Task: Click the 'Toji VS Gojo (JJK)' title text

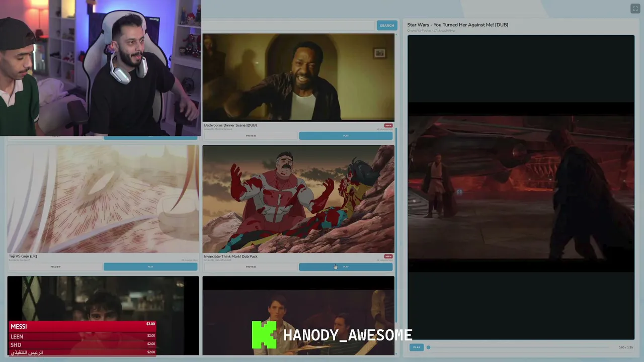Action: (23, 256)
